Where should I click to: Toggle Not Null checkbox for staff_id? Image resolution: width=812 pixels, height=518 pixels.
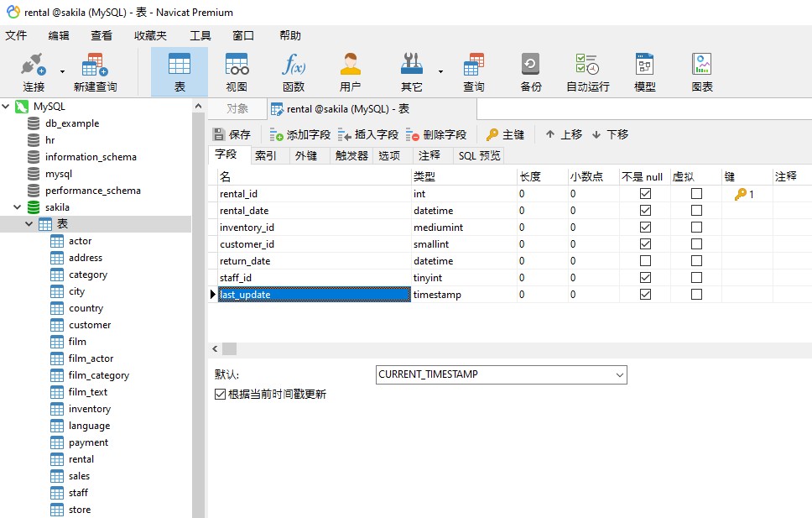point(645,277)
